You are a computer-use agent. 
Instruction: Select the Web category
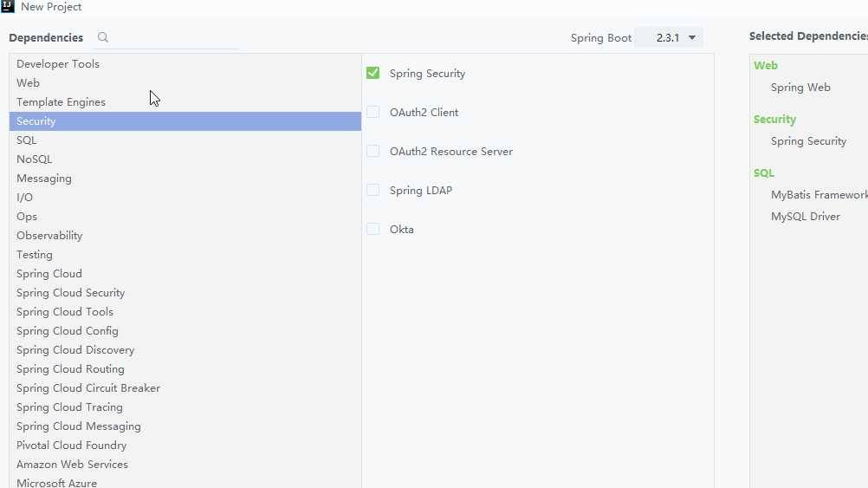tap(29, 83)
